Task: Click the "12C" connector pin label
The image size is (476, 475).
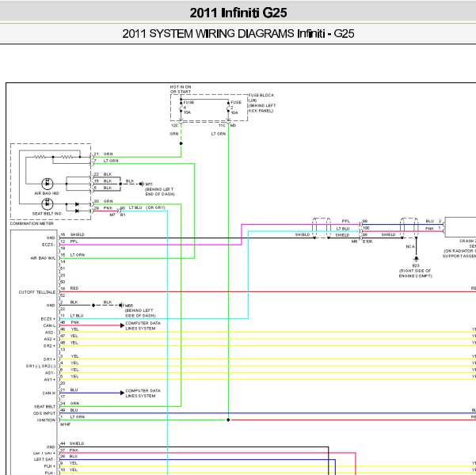Action: pos(174,125)
